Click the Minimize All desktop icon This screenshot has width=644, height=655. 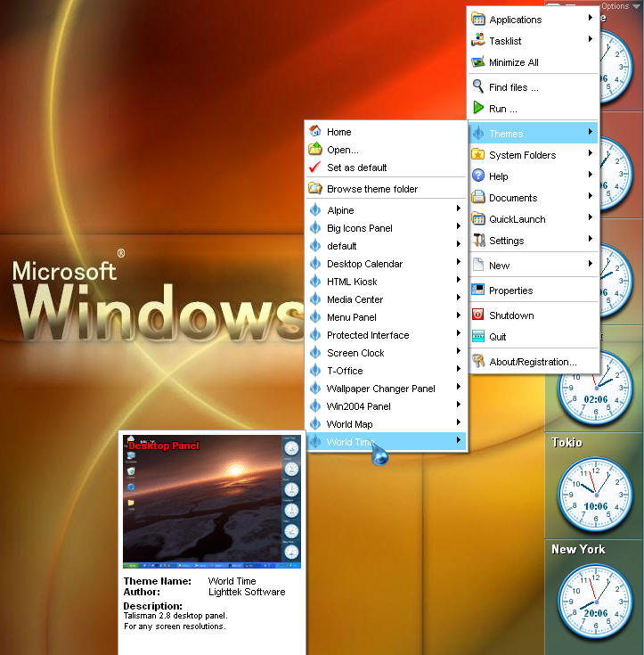[477, 61]
